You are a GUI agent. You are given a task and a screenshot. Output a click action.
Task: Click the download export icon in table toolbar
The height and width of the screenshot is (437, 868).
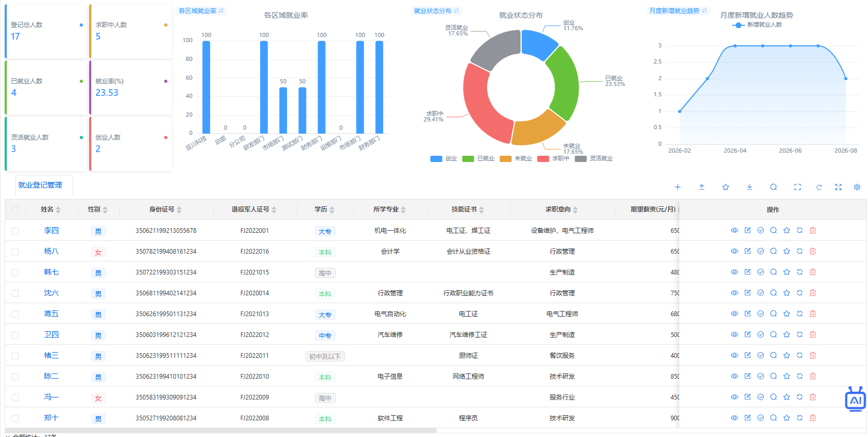pyautogui.click(x=750, y=187)
